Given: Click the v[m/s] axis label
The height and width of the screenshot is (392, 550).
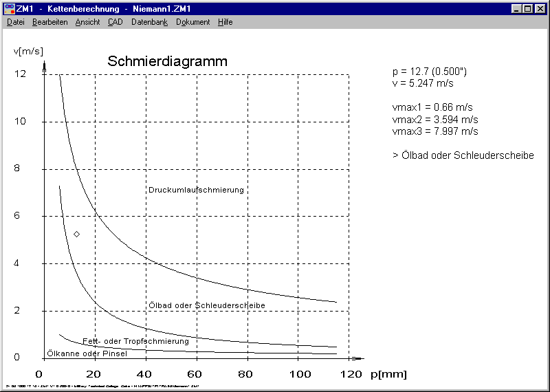Looking at the screenshot, I should pos(28,50).
